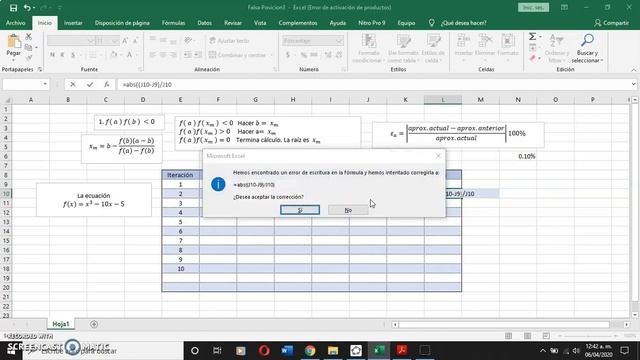Open File Explorer from the taskbar
Image resolution: width=640 pixels, height=360 pixels.
(333, 350)
